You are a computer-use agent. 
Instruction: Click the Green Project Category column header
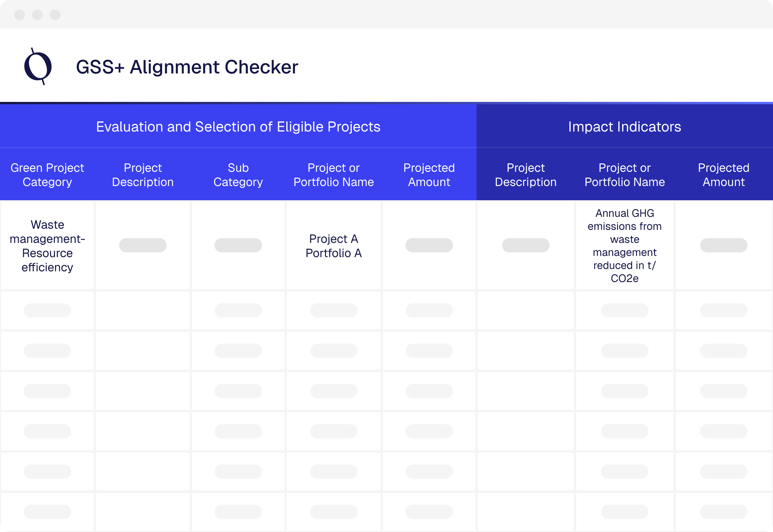pos(47,175)
